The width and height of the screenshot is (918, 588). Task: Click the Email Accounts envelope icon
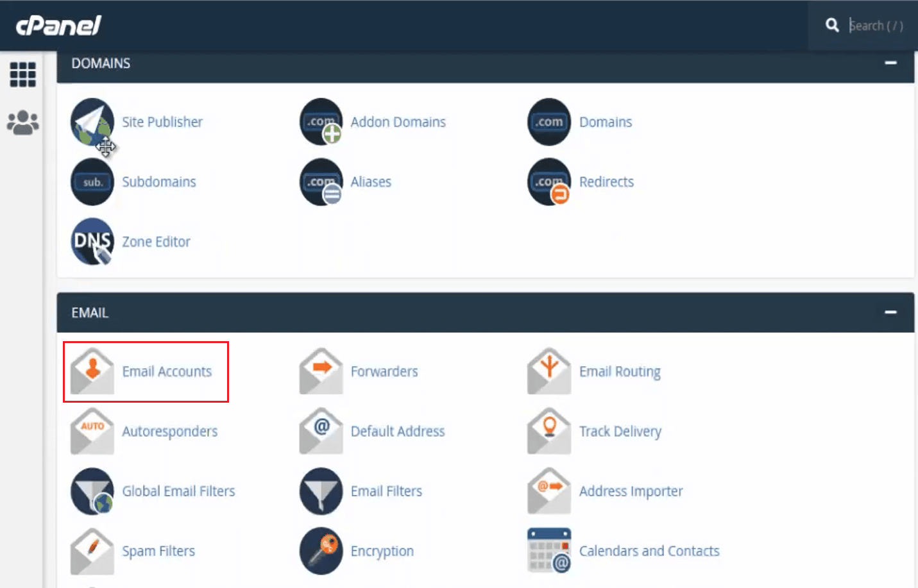tap(92, 371)
